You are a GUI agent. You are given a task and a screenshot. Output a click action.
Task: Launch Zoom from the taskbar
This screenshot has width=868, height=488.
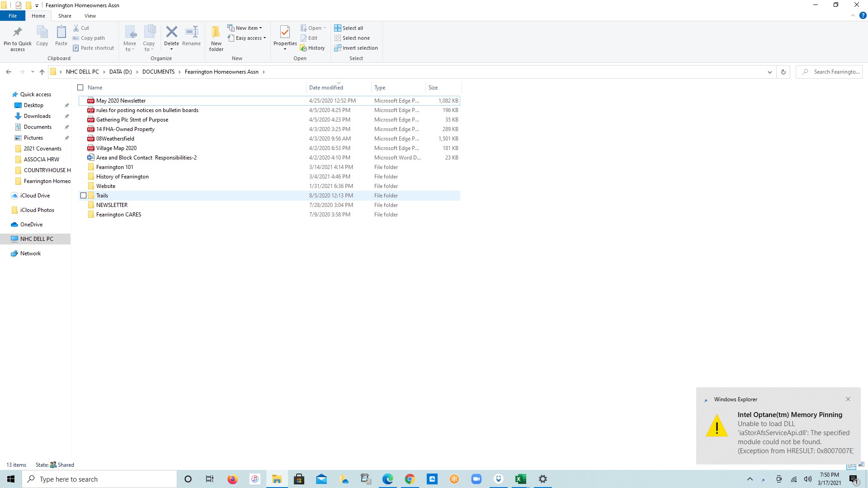[x=476, y=479]
